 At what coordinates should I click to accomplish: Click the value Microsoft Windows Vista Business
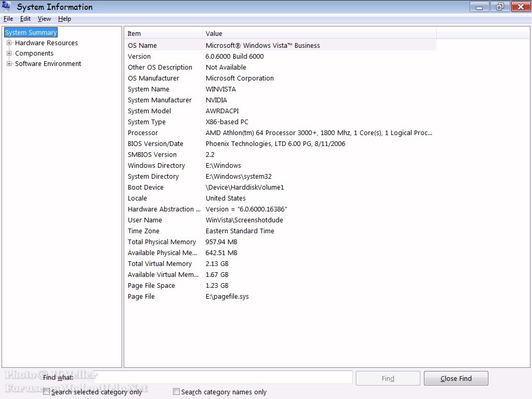point(262,46)
